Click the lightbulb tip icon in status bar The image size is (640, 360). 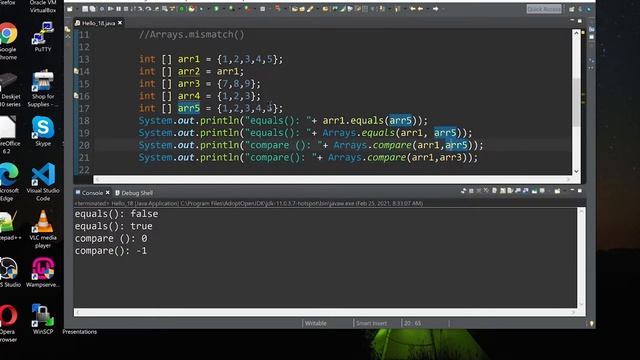591,323
